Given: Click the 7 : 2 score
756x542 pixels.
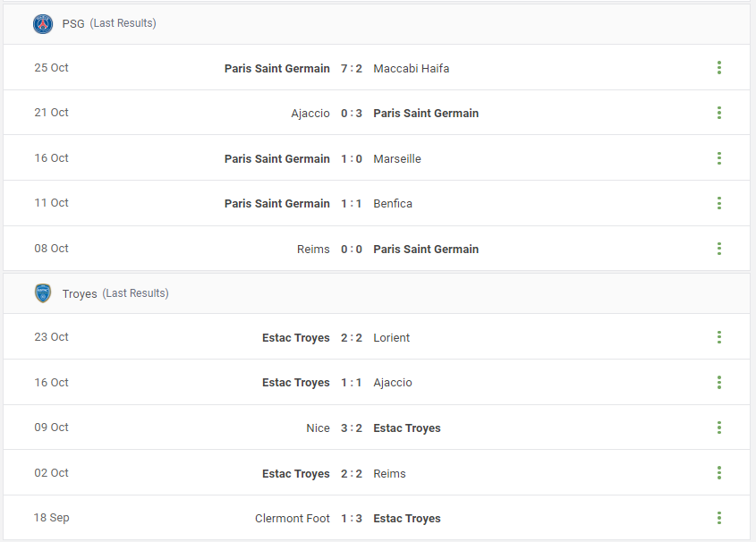Looking at the screenshot, I should coord(352,68).
